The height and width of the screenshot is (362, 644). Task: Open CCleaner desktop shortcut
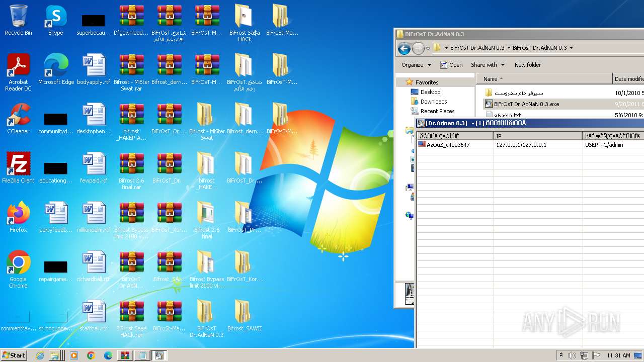18,119
